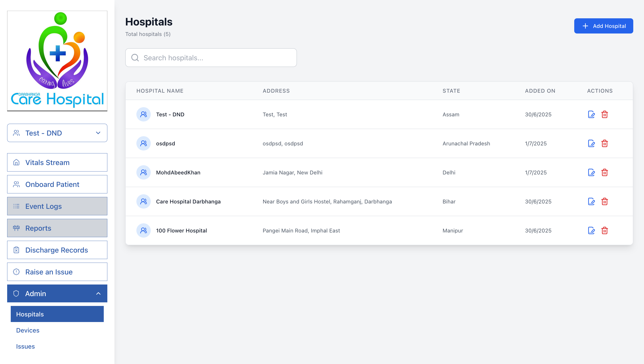
Task: Collapse the Admin section chevron
Action: click(98, 293)
